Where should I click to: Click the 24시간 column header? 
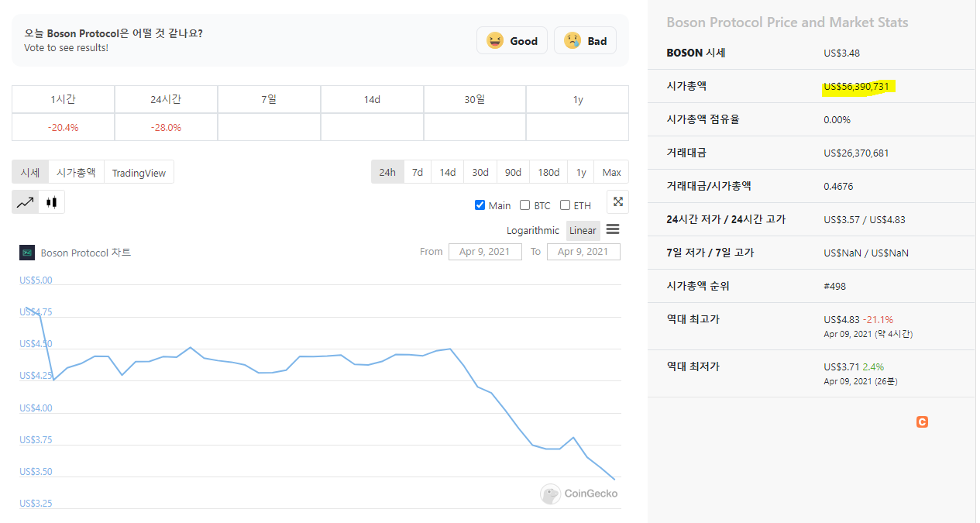(x=166, y=99)
